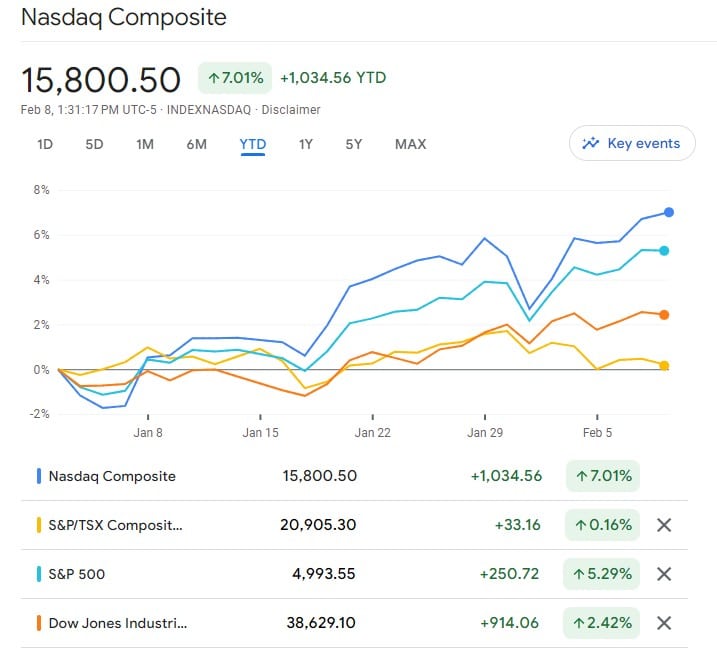The width and height of the screenshot is (717, 653).
Task: Click the 0.16% badge in S&P/TSX row
Action: (x=603, y=525)
